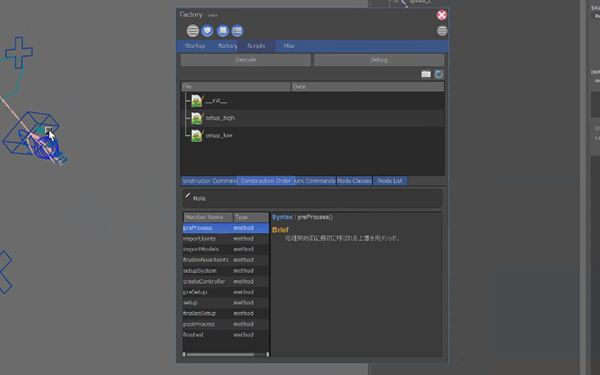Click the blue table-grid icon

237,31
